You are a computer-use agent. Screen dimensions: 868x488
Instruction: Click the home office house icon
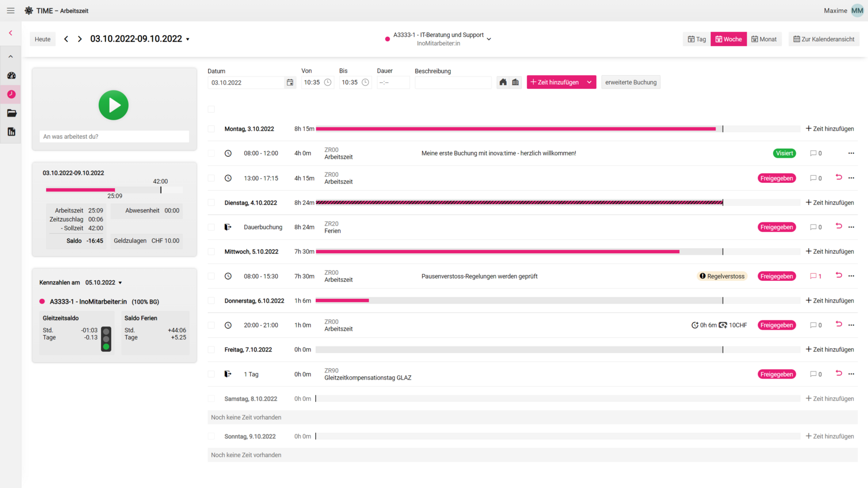[x=503, y=82]
